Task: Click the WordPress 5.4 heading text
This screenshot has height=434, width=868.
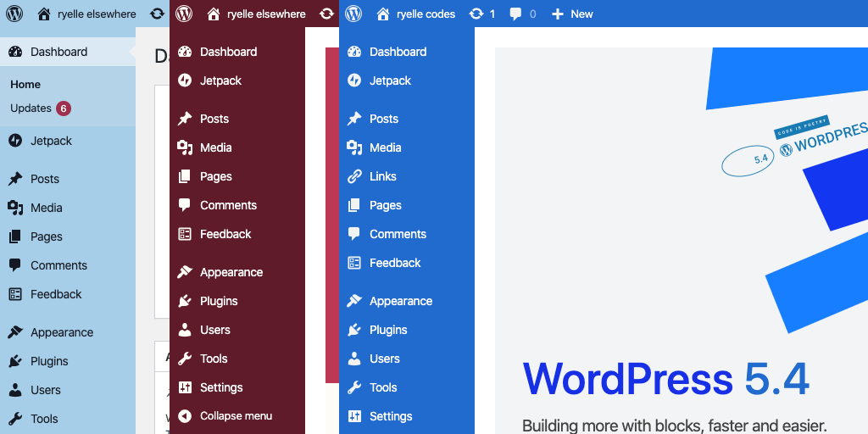Action: [x=666, y=379]
